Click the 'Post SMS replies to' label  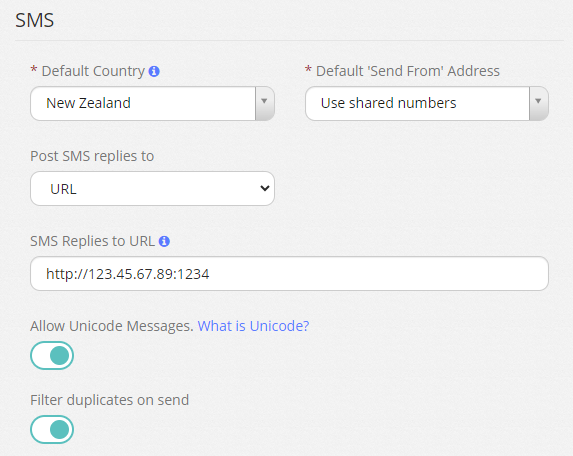pyautogui.click(x=92, y=156)
